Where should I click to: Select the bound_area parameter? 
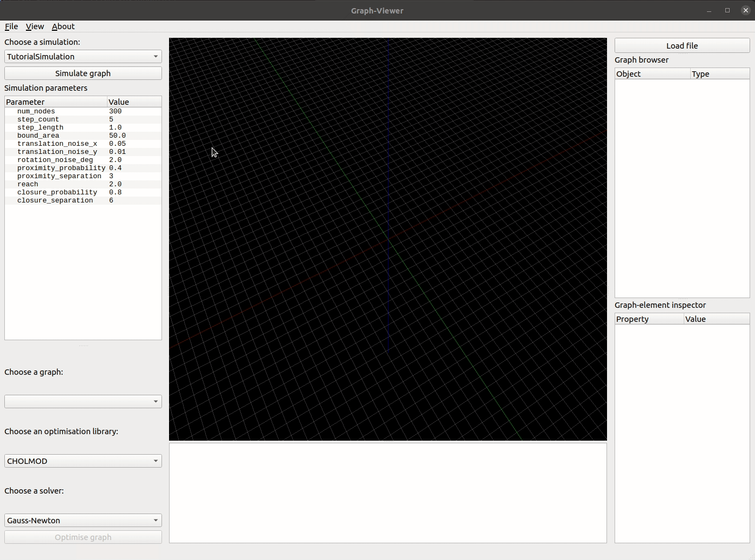click(38, 136)
